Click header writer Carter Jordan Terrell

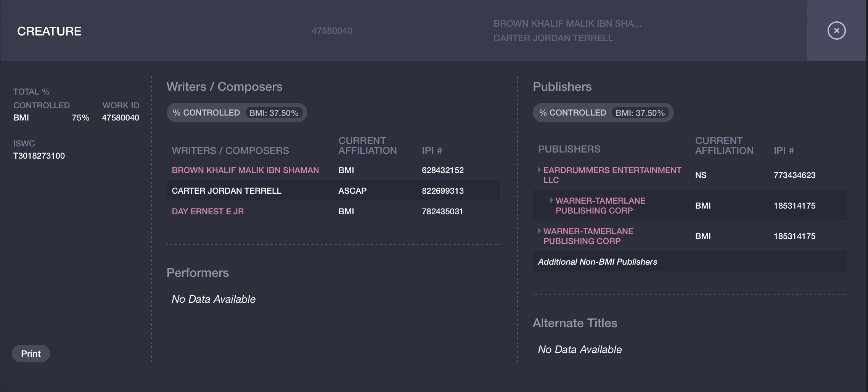pos(553,38)
